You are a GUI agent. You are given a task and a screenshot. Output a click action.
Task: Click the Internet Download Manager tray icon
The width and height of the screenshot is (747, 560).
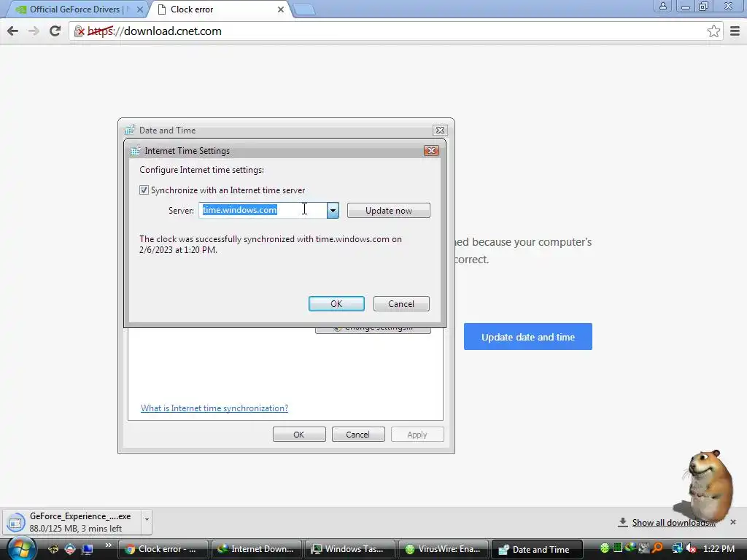[x=630, y=548]
